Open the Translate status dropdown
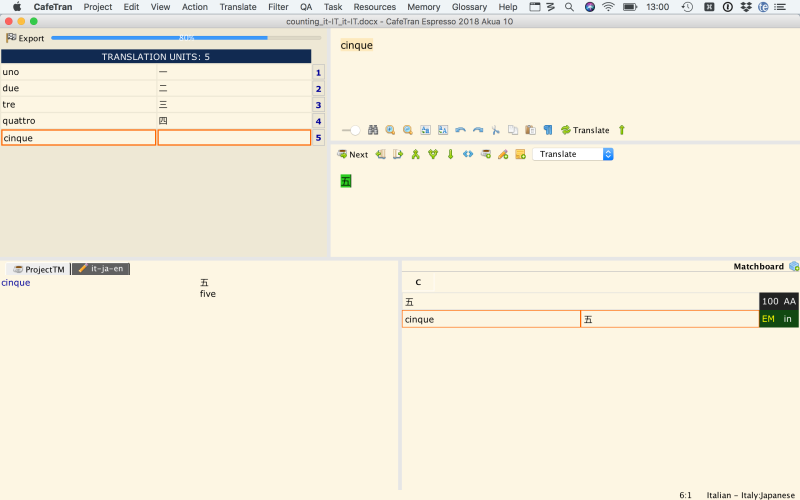 tap(573, 154)
